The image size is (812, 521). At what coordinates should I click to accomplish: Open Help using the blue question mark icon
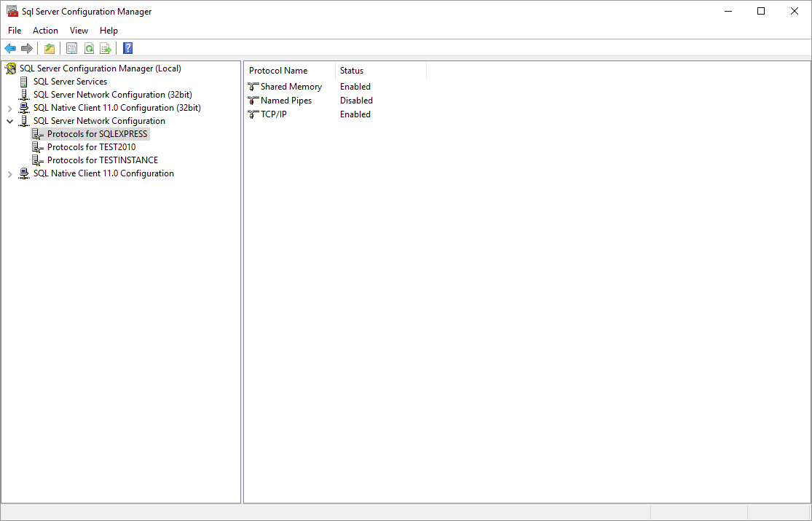point(127,48)
